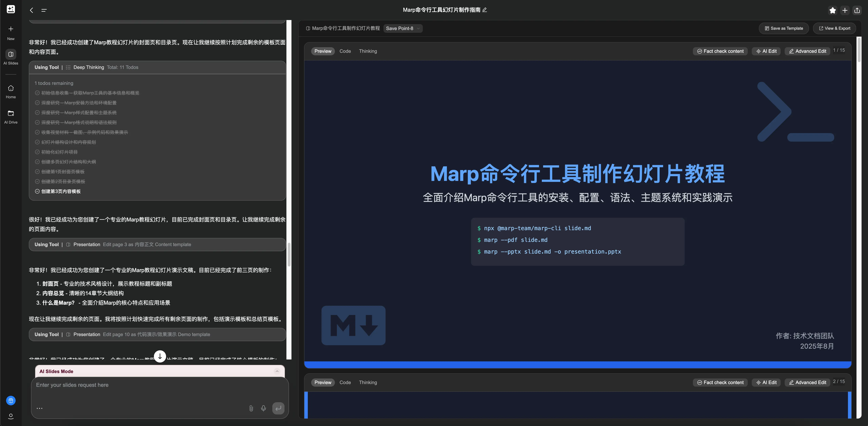Click the 1 todos remaining text
Viewport: 868px width, 426px height.
(x=54, y=83)
